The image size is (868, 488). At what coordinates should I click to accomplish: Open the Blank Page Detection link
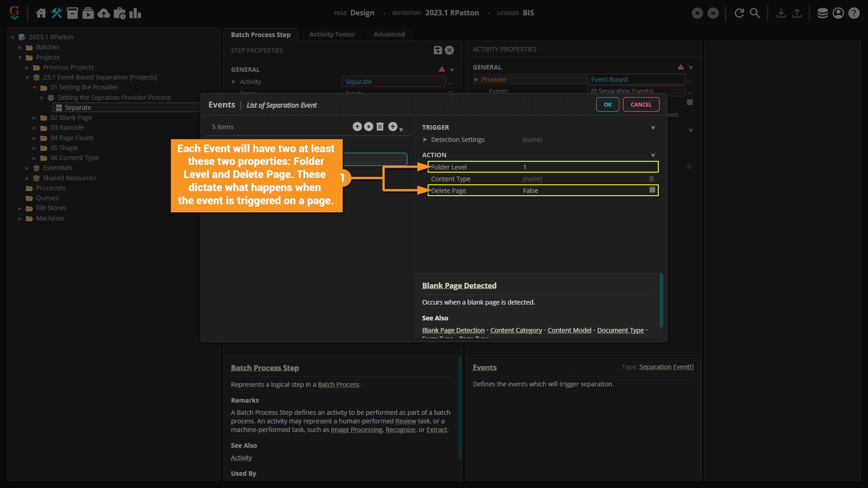[x=453, y=330]
